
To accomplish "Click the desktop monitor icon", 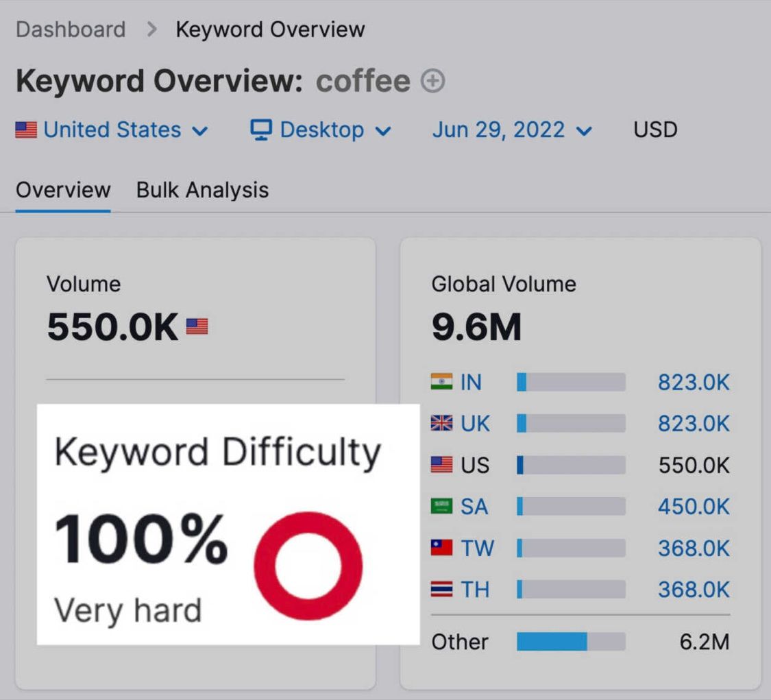I will tap(260, 130).
